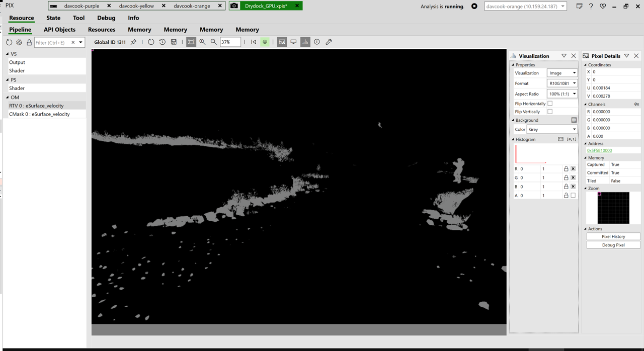Screen dimensions: 644x351
Task: Click the info circle icon in the toolbar
Action: [x=317, y=42]
